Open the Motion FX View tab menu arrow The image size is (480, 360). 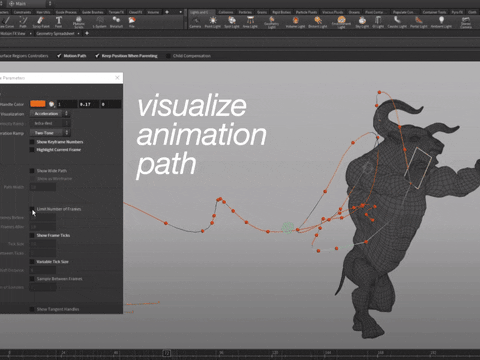coord(30,33)
